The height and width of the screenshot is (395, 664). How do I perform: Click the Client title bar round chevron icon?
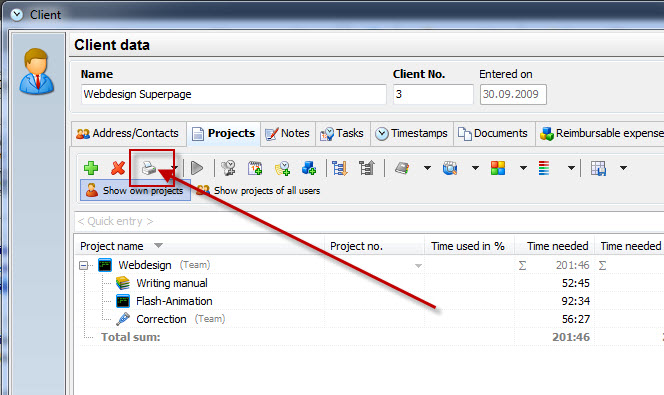coord(17,14)
